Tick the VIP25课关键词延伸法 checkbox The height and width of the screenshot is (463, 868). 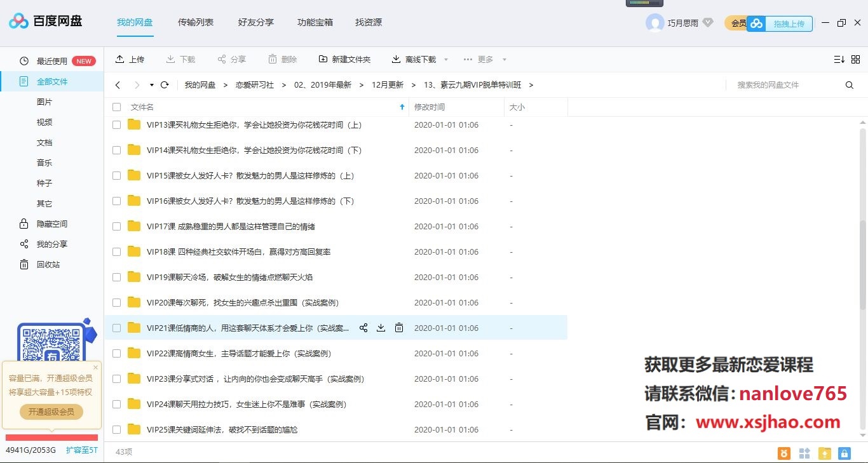click(116, 429)
